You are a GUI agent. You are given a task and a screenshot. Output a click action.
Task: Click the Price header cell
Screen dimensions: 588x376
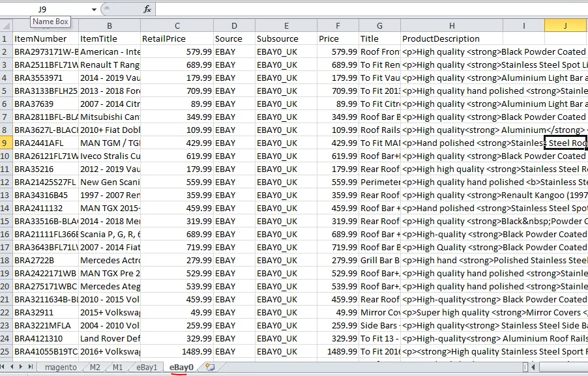(x=338, y=38)
